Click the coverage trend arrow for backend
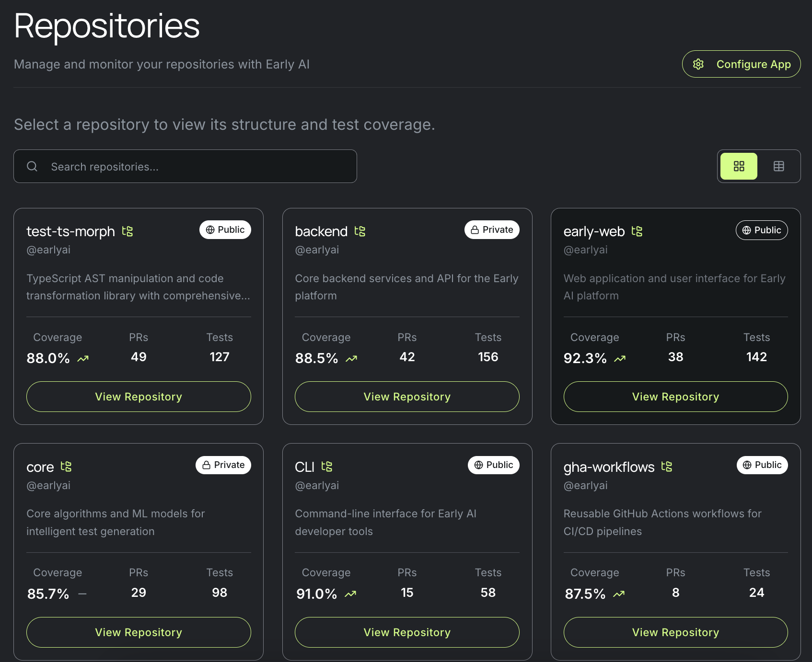The width and height of the screenshot is (812, 662). pyautogui.click(x=351, y=359)
